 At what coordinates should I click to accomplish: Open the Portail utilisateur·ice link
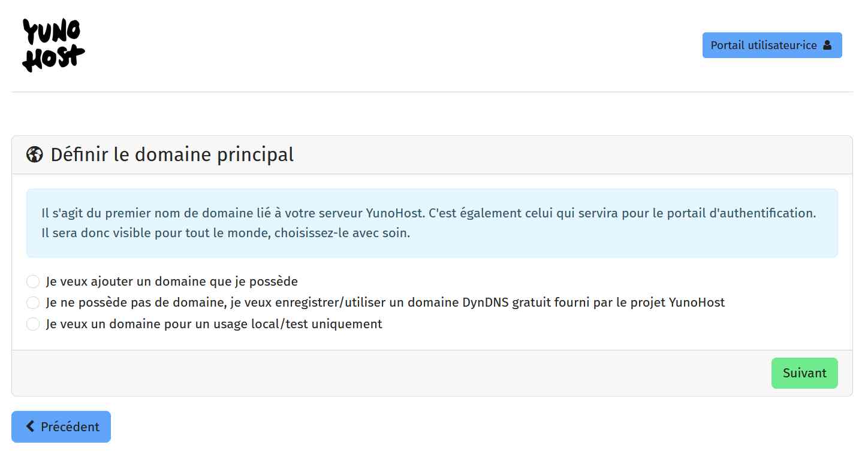tap(763, 45)
